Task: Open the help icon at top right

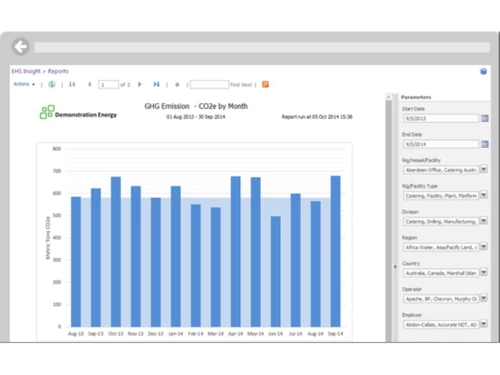Action: (x=483, y=71)
